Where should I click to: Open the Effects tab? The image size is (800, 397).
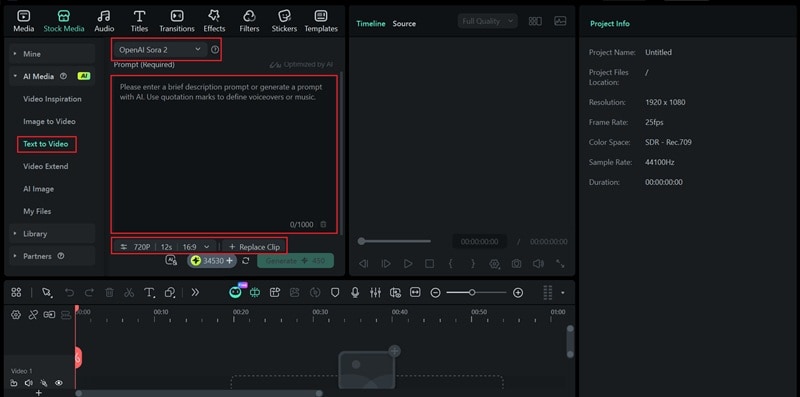(214, 21)
